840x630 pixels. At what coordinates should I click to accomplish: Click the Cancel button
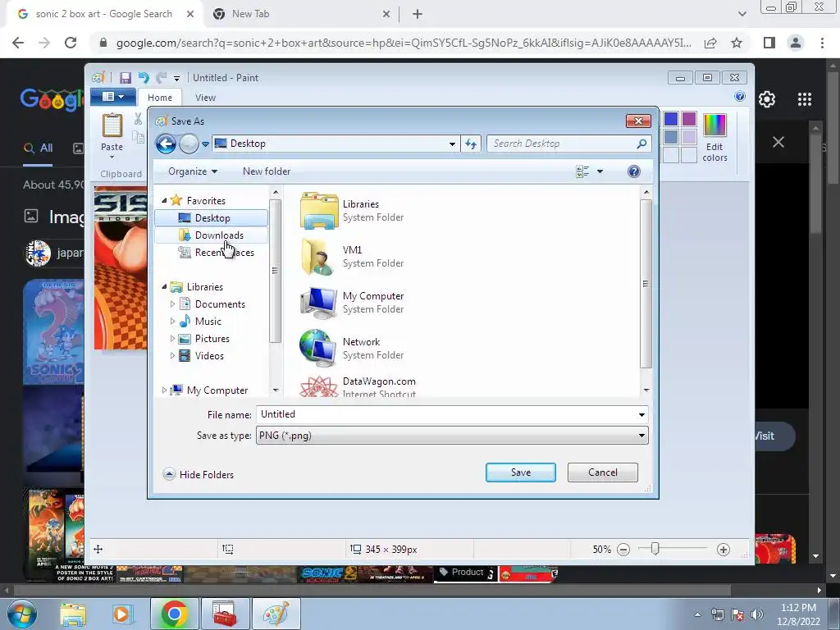point(603,472)
